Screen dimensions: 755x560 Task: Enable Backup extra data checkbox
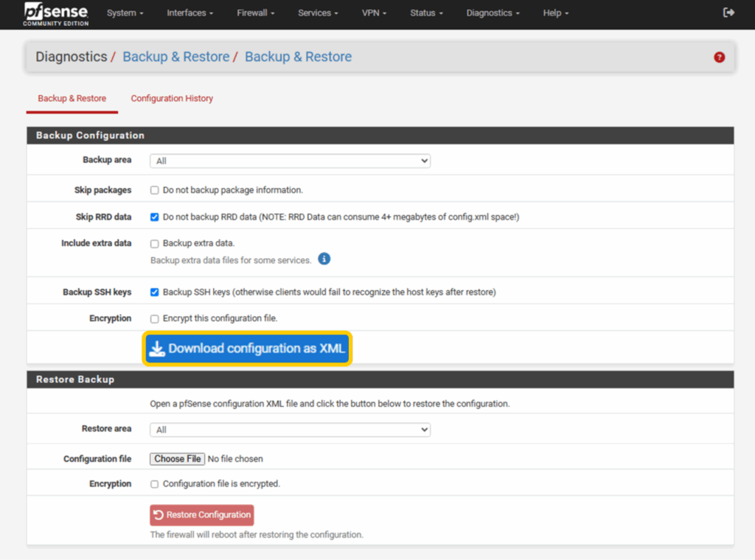pos(155,243)
